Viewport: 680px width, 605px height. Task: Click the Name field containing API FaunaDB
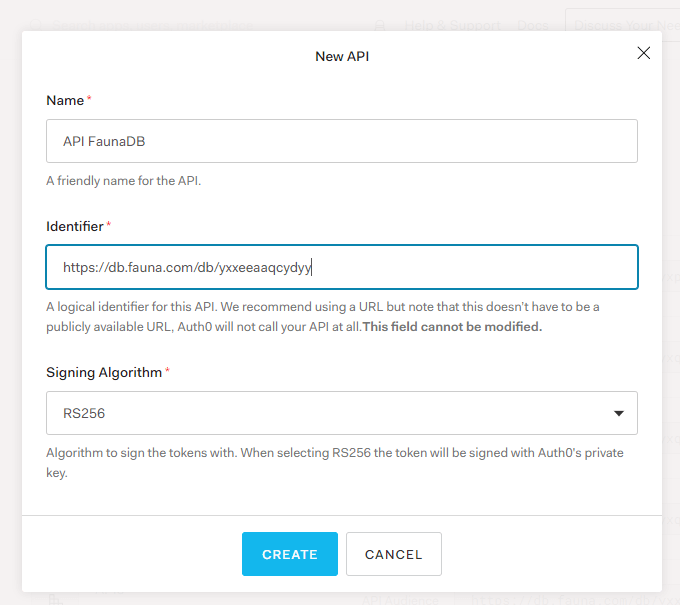coord(341,141)
